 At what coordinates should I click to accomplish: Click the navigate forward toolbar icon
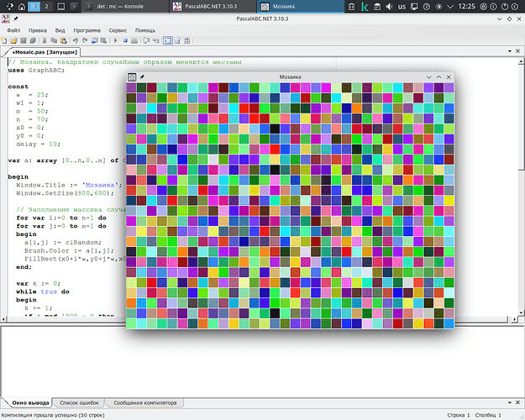(104, 41)
